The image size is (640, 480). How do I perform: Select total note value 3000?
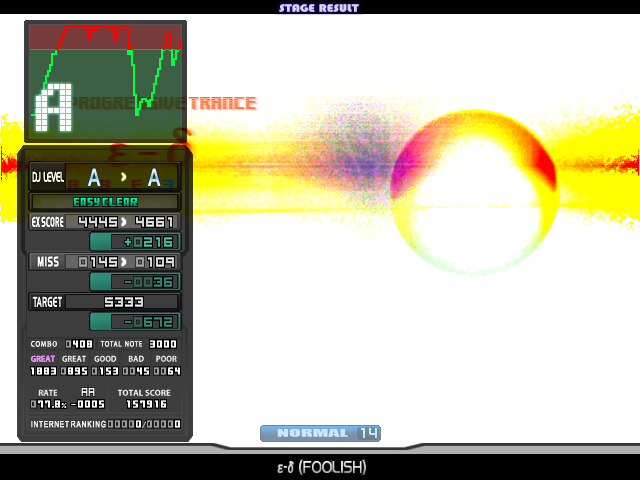point(163,344)
